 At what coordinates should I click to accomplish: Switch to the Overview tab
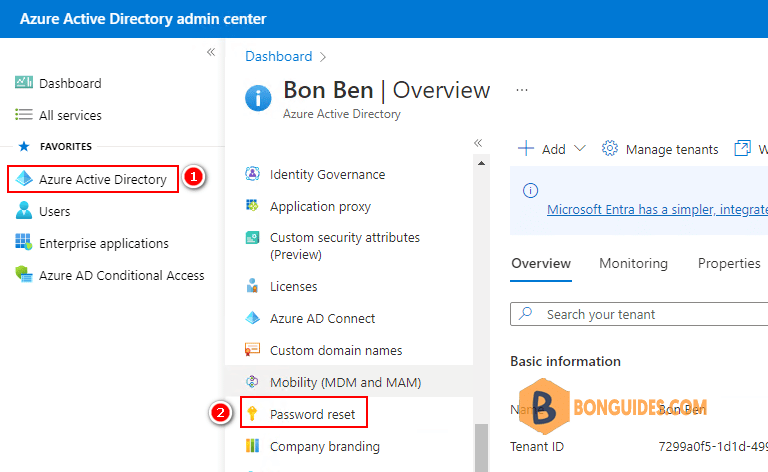click(x=541, y=263)
